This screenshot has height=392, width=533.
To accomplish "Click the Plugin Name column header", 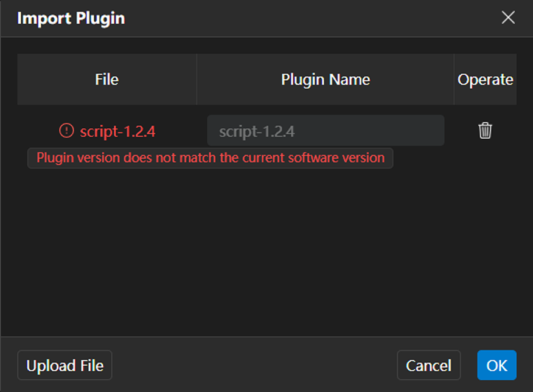I will click(x=326, y=80).
